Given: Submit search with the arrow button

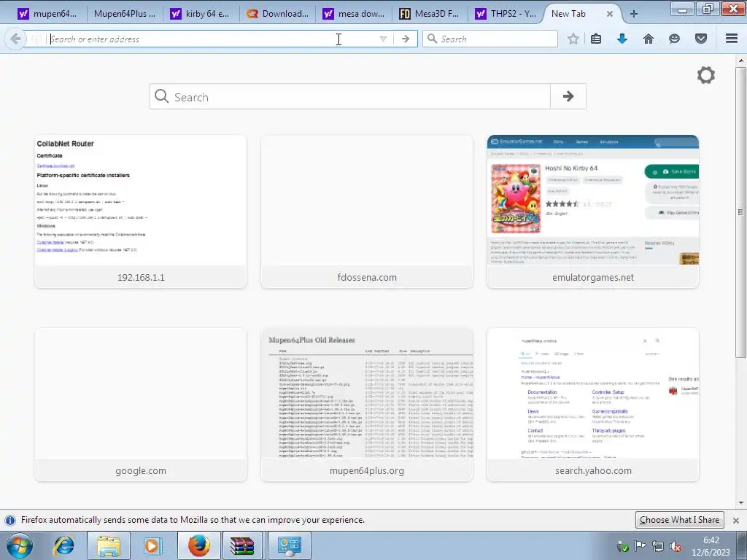Looking at the screenshot, I should point(568,97).
